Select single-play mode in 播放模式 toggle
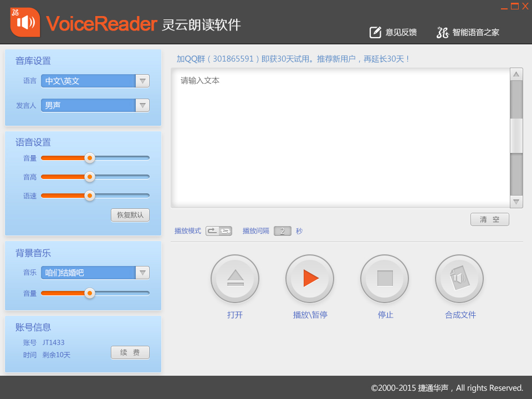The image size is (532, 399). pos(212,231)
